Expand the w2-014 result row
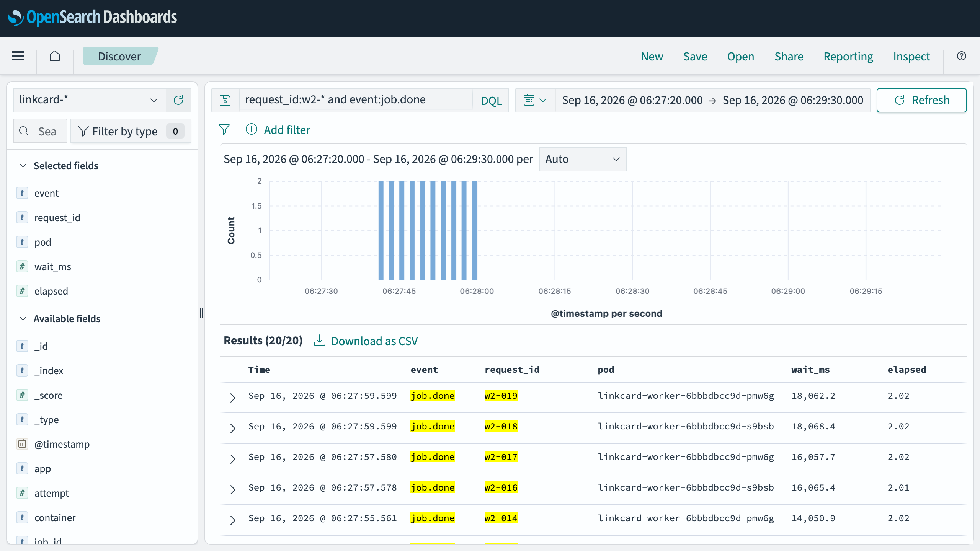 pyautogui.click(x=232, y=520)
